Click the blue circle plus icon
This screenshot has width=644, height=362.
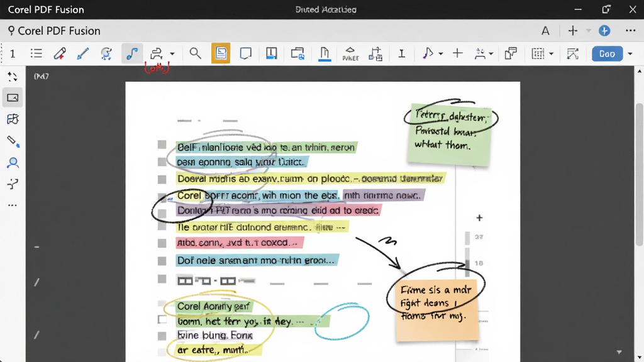[604, 31]
